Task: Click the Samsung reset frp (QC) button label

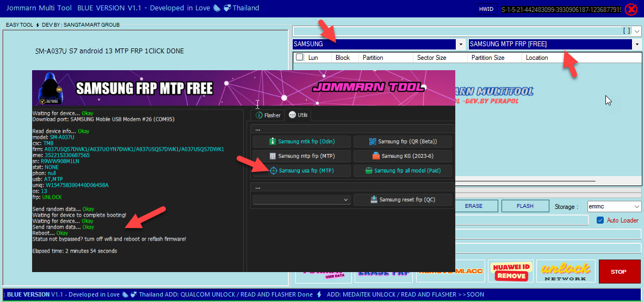Action: [x=407, y=200]
